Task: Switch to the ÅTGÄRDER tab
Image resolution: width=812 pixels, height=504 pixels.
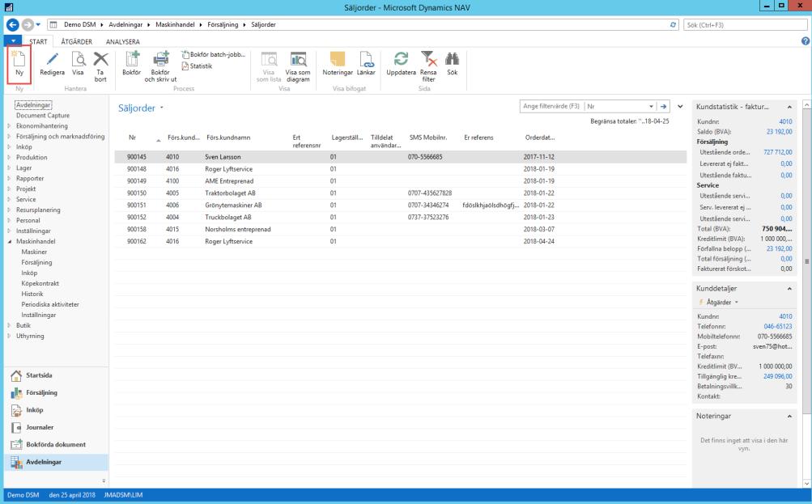Action: 77,41
